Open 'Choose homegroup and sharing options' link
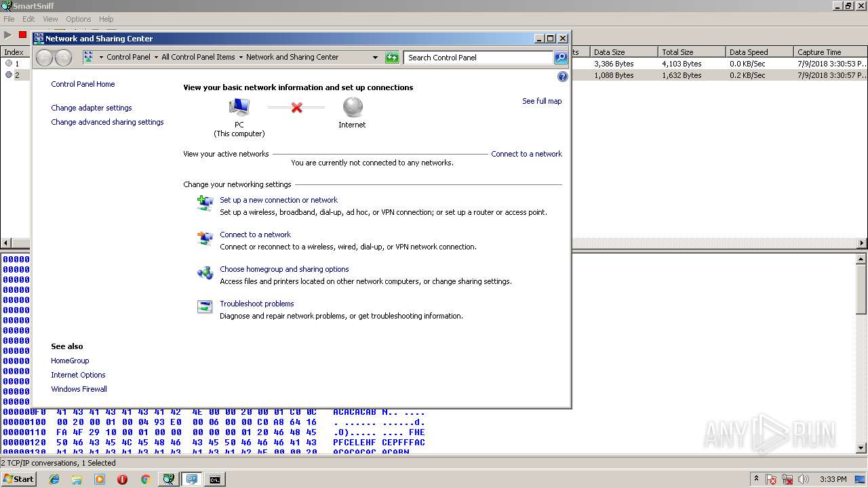868x488 pixels. click(x=284, y=269)
